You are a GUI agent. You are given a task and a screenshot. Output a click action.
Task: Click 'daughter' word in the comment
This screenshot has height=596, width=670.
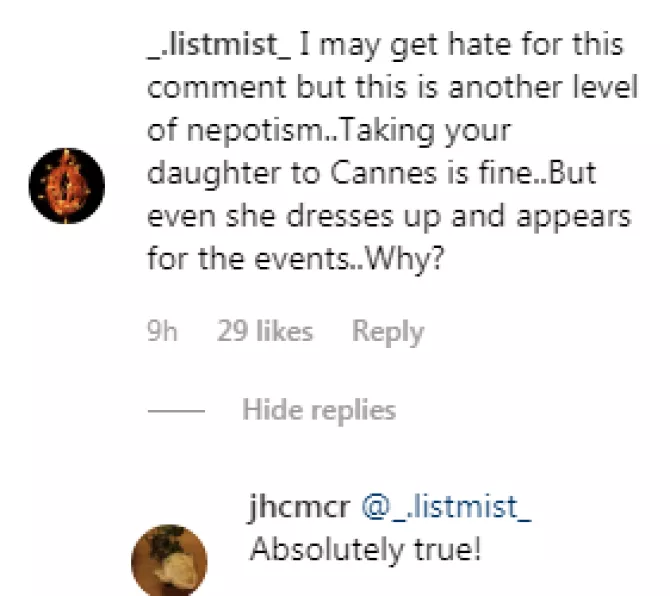click(214, 174)
